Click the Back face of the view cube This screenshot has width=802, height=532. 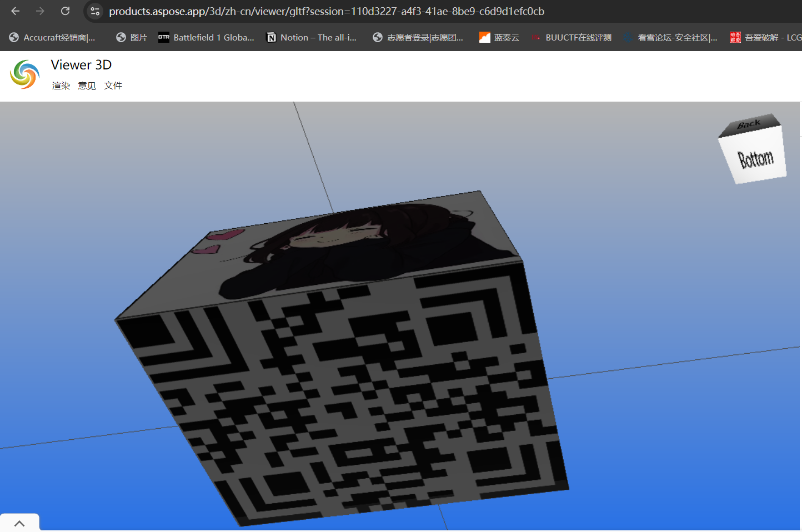coord(749,124)
